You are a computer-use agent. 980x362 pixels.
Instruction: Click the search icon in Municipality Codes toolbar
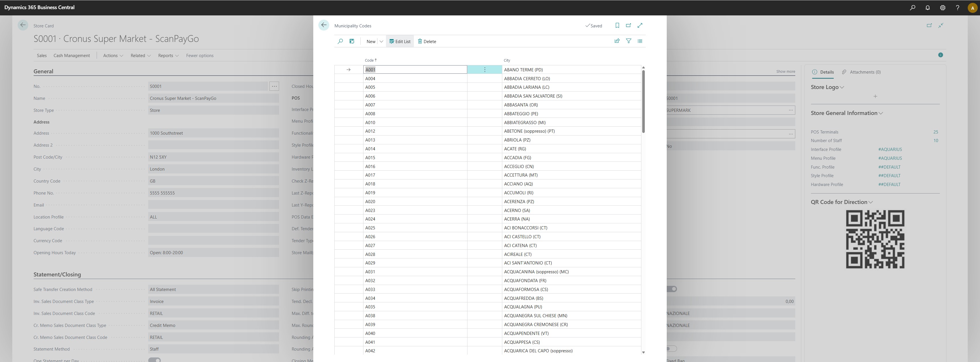[x=340, y=41]
